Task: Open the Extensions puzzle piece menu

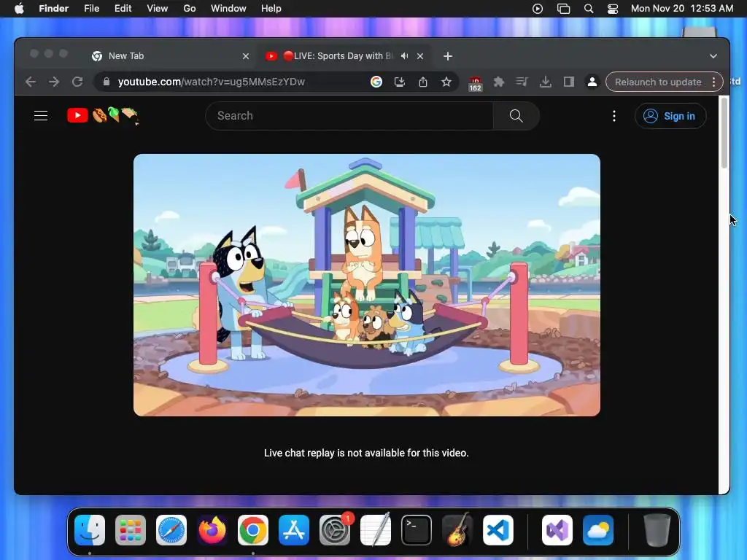Action: point(499,82)
